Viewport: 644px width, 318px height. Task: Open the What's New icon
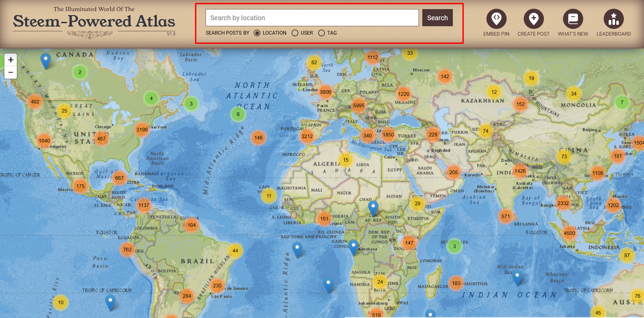[573, 19]
